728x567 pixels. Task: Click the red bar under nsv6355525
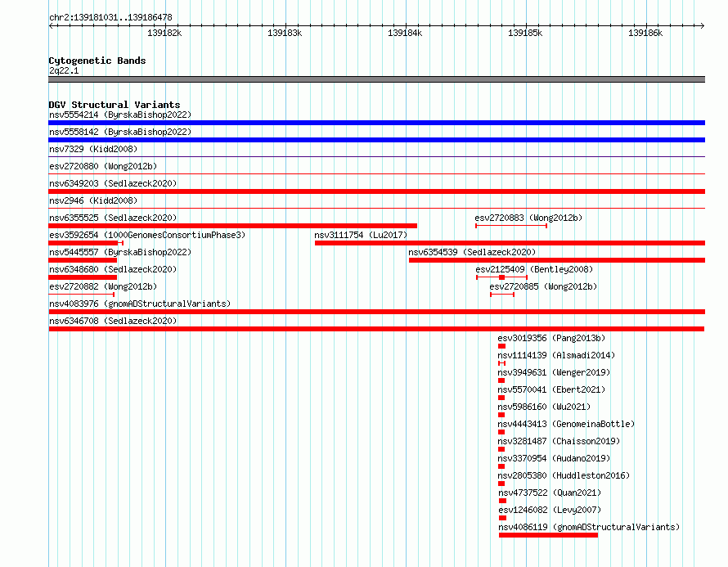coord(232,226)
